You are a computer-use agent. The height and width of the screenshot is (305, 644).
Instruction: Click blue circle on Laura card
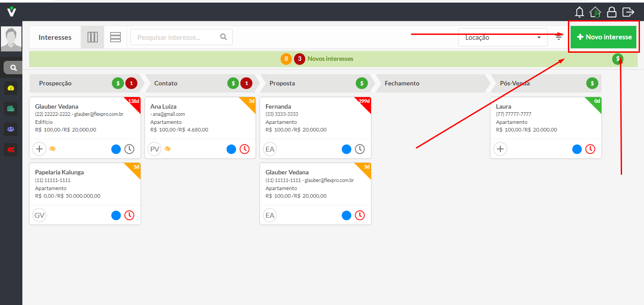tap(577, 149)
